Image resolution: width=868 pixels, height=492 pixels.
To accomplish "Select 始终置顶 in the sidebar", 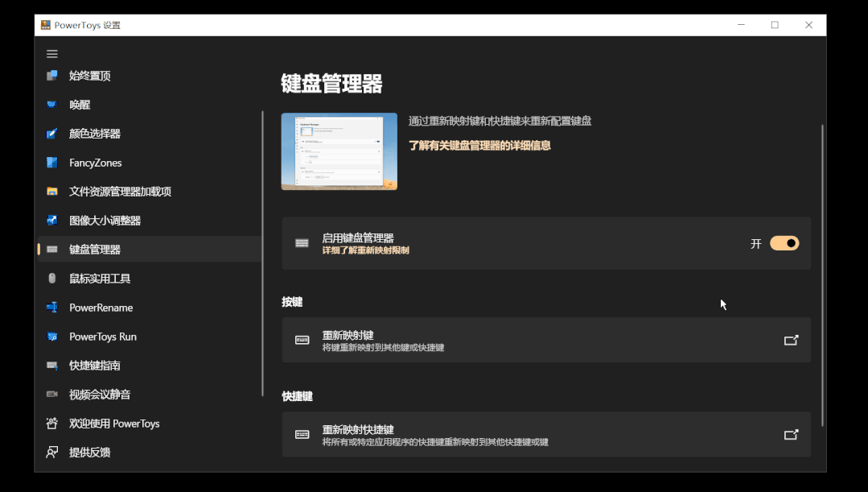I will click(x=150, y=76).
